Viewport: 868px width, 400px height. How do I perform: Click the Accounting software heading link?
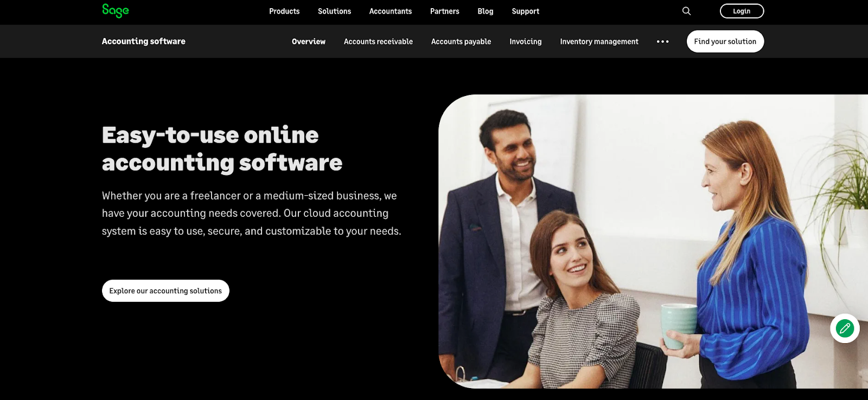point(144,41)
